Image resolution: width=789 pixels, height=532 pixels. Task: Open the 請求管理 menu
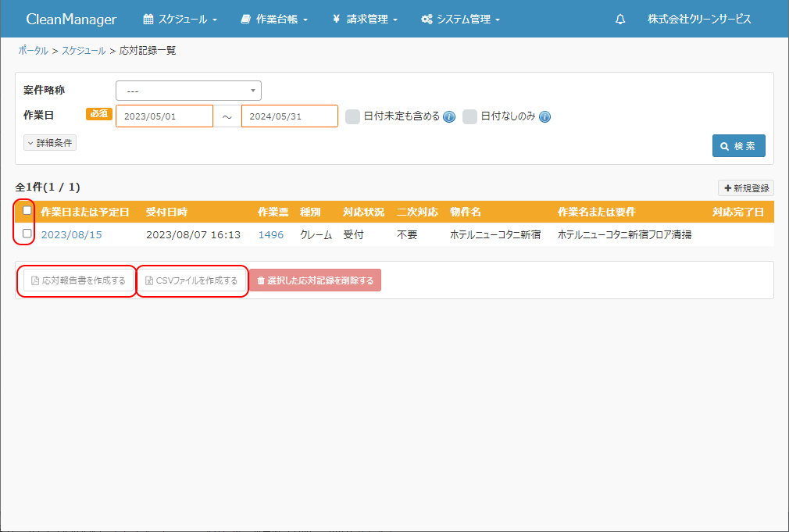(365, 20)
